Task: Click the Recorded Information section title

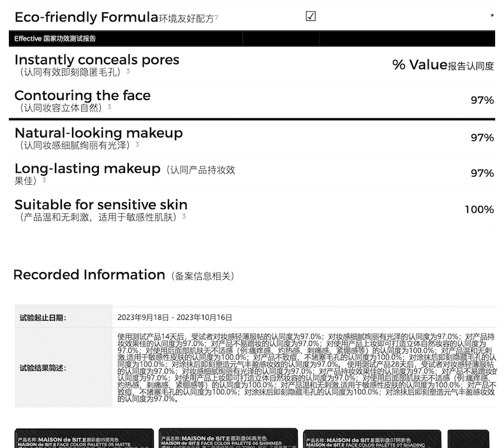Action: [89, 275]
